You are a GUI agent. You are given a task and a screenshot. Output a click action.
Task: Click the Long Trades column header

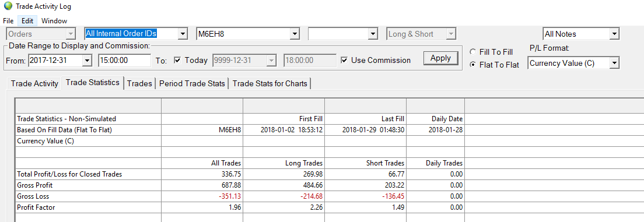[284, 163]
